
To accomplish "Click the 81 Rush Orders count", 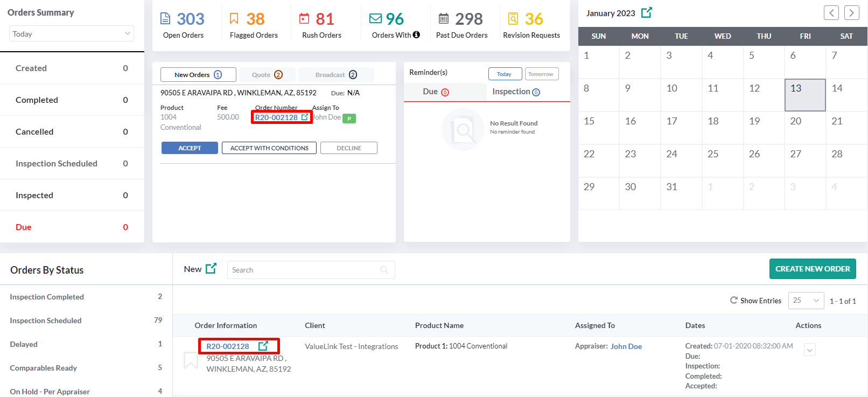I will point(325,19).
